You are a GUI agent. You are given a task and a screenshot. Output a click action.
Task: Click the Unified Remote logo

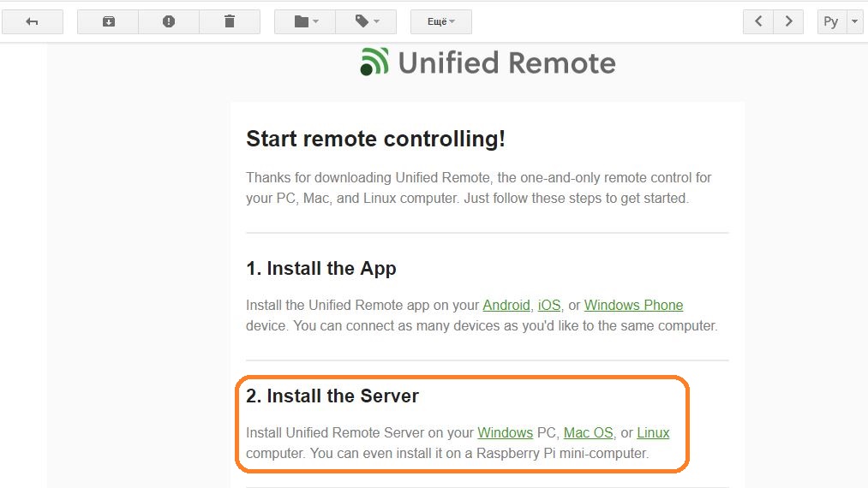click(x=488, y=62)
